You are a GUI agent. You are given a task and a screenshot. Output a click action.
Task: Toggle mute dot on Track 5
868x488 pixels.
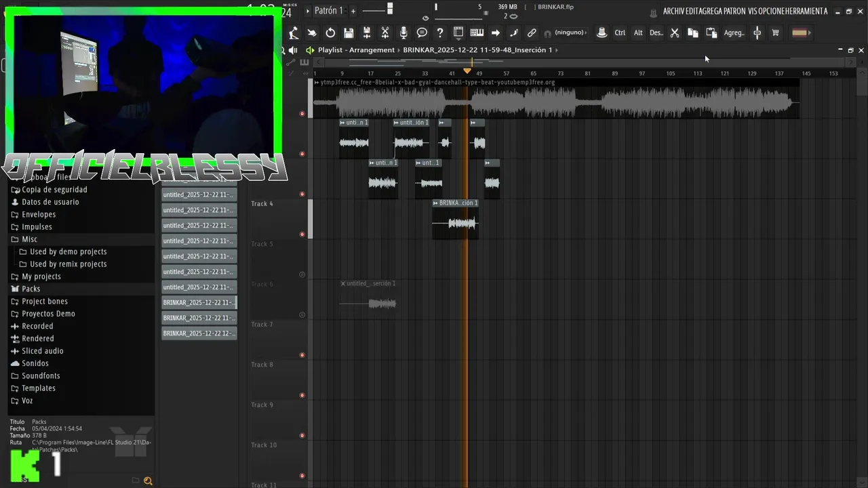tap(302, 274)
